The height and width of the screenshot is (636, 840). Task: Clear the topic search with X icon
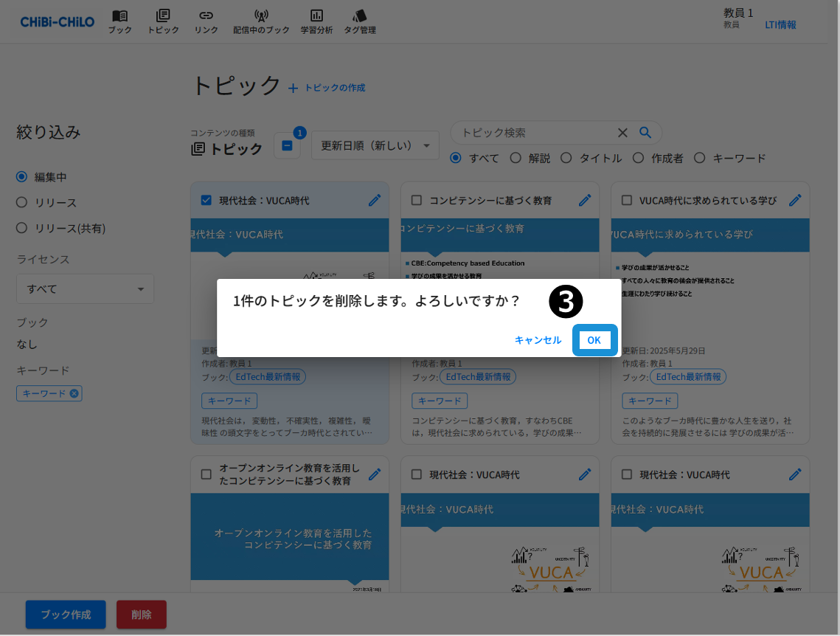tap(622, 133)
